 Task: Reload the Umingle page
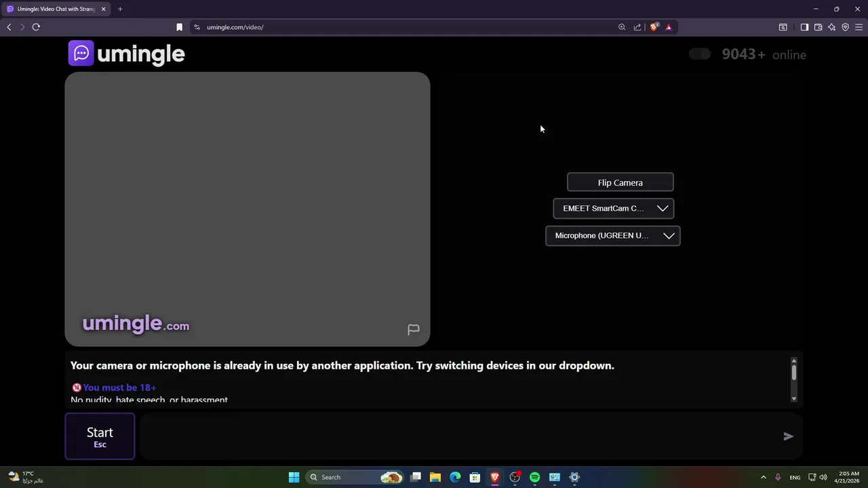[x=36, y=27]
